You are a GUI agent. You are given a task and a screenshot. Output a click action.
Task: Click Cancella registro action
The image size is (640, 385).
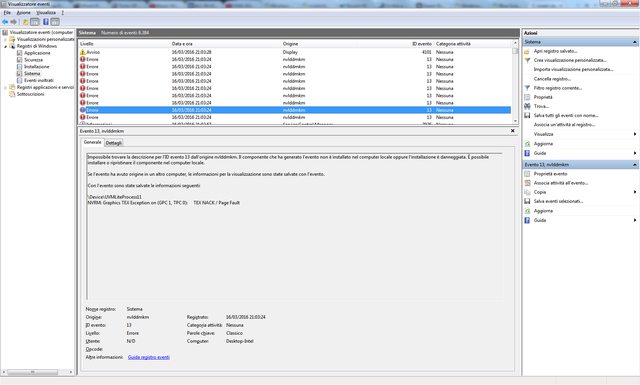pos(552,79)
